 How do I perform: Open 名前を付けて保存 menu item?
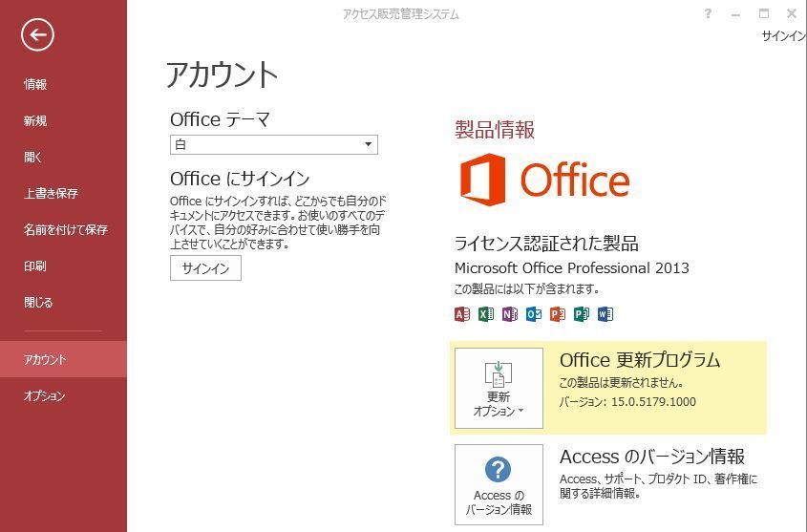pyautogui.click(x=65, y=229)
